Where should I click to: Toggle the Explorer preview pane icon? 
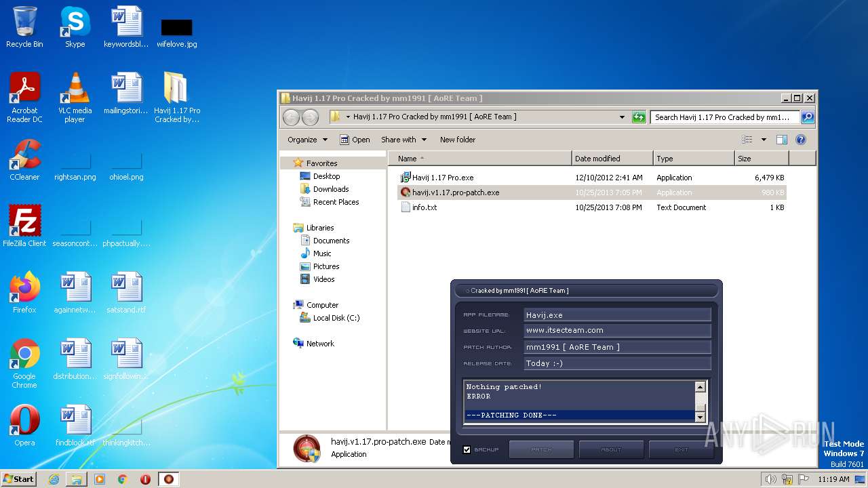click(x=781, y=140)
